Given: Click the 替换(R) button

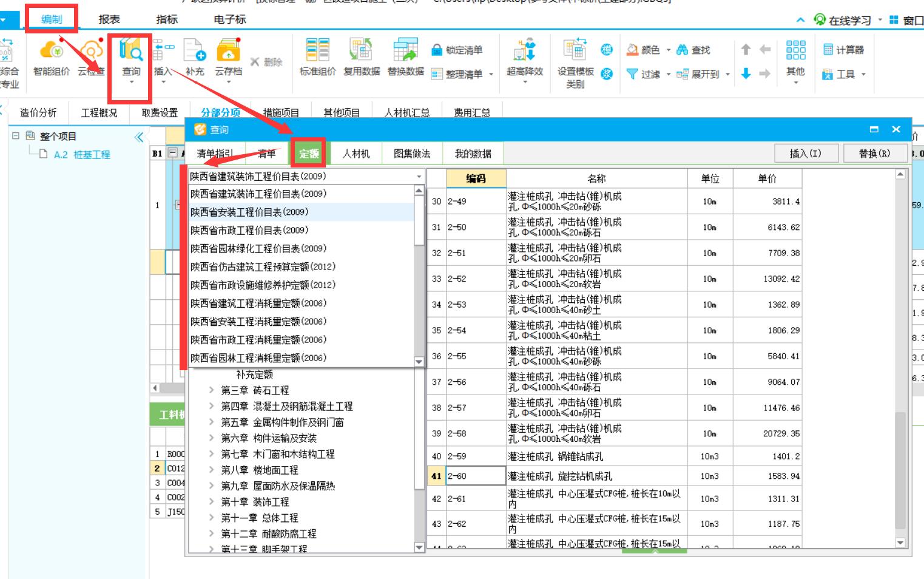Looking at the screenshot, I should 875,154.
